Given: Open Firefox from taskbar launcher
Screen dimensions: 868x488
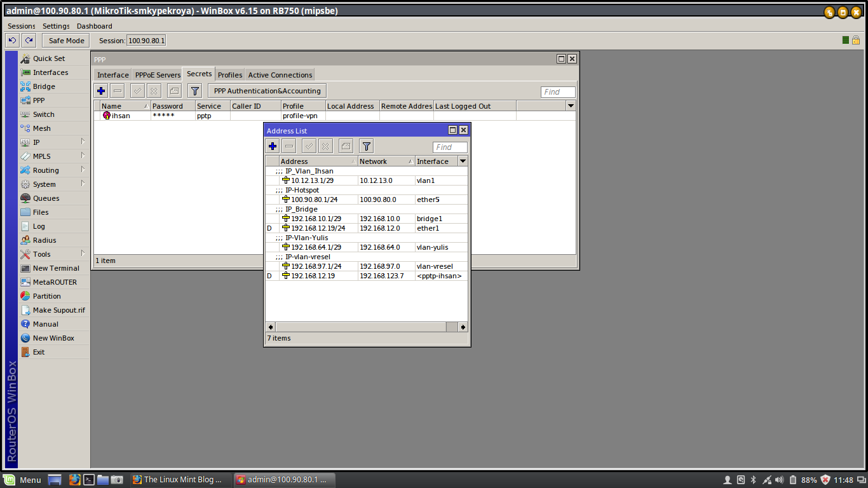Looking at the screenshot, I should tap(74, 480).
